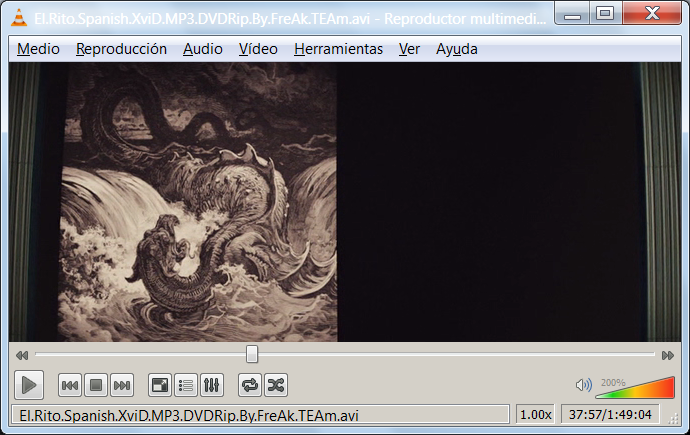Skip to previous media track
This screenshot has width=690, height=435.
tap(70, 386)
